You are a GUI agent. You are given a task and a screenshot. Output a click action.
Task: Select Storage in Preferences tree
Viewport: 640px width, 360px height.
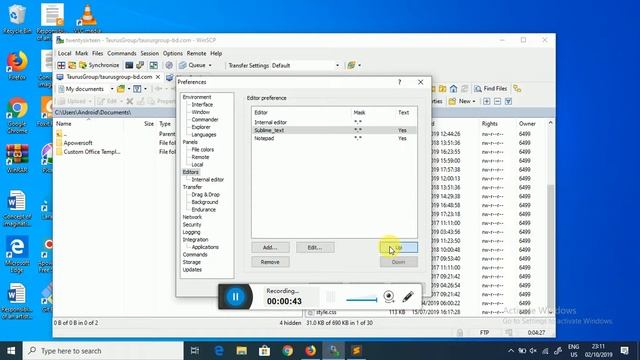pyautogui.click(x=191, y=262)
